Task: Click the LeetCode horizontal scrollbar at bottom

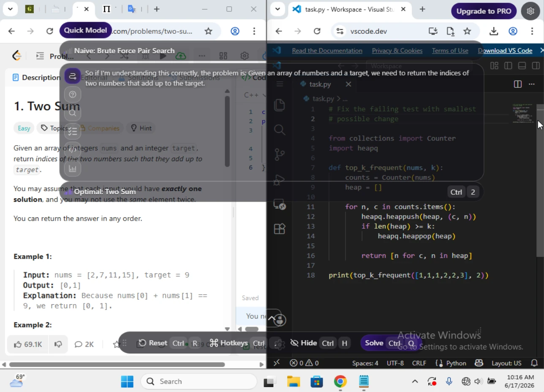Action: pyautogui.click(x=117, y=365)
